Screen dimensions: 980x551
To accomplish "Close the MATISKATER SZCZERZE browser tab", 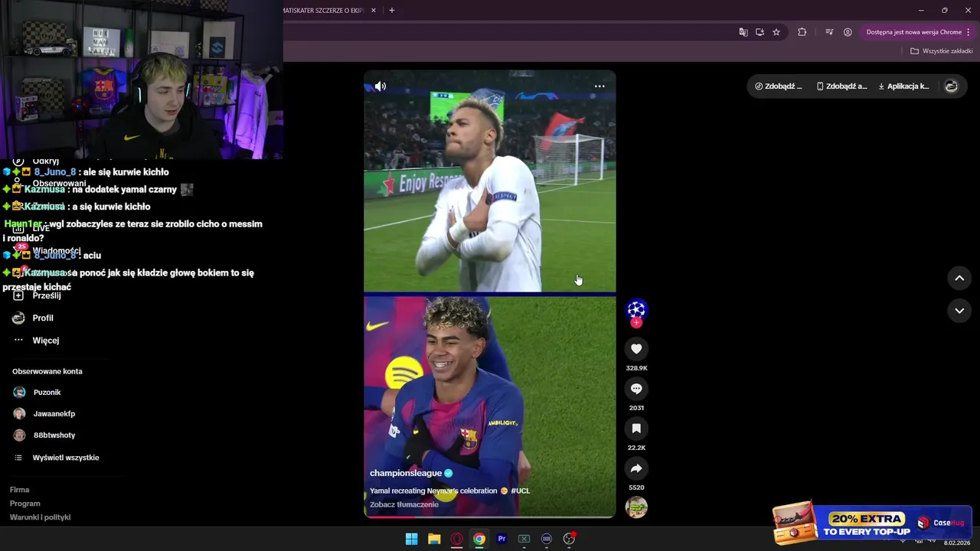I will pos(374,11).
